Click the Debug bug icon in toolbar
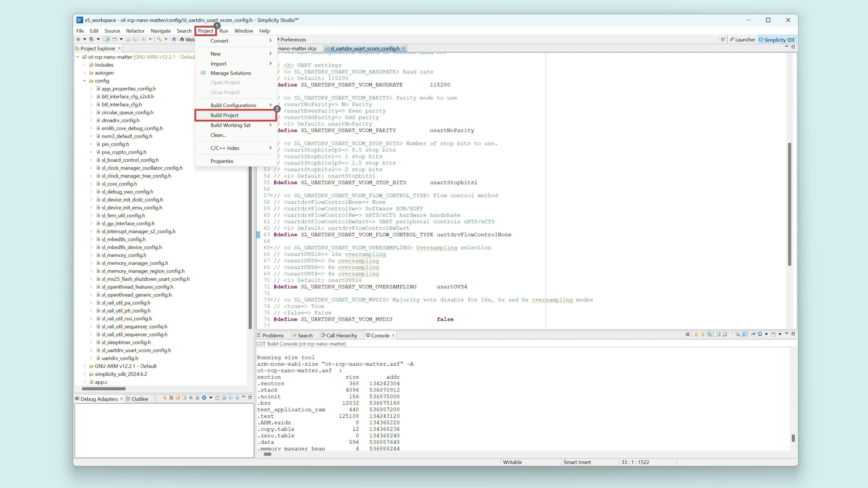The image size is (868, 488). coord(78,39)
